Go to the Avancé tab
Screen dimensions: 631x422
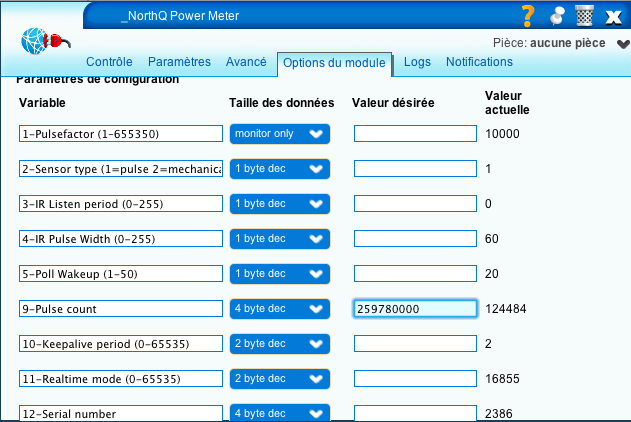[x=246, y=62]
